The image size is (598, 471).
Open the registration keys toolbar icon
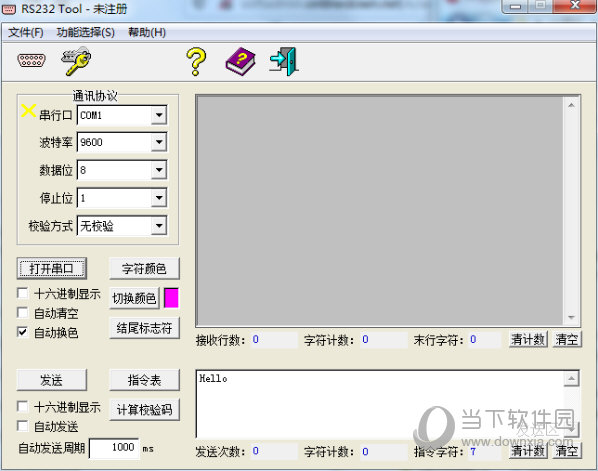click(x=76, y=61)
